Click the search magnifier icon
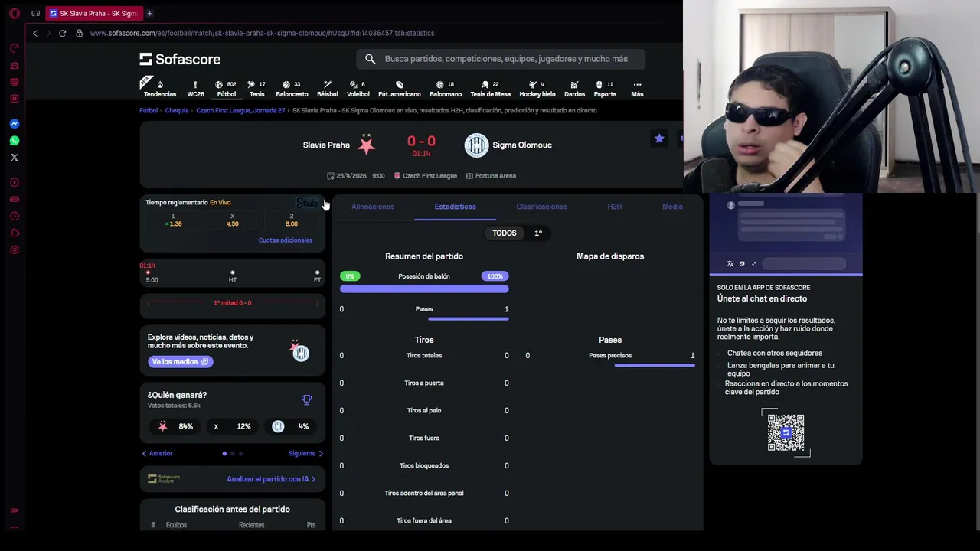The width and height of the screenshot is (980, 551). pos(370,59)
